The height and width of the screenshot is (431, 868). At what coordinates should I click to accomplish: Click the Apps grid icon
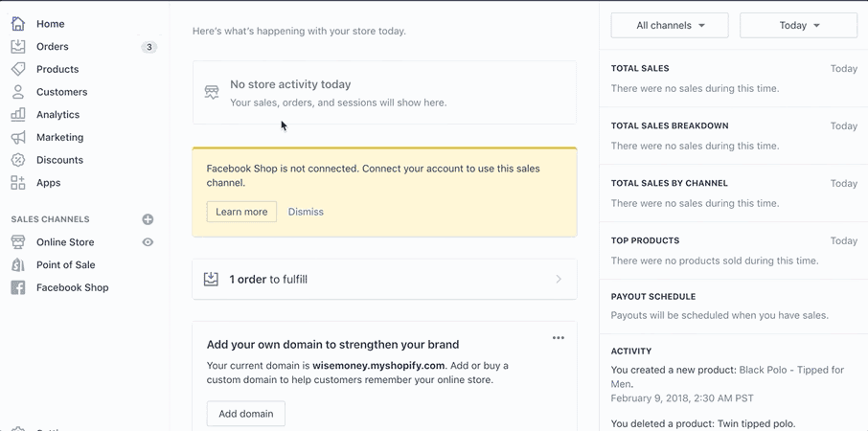tap(18, 183)
